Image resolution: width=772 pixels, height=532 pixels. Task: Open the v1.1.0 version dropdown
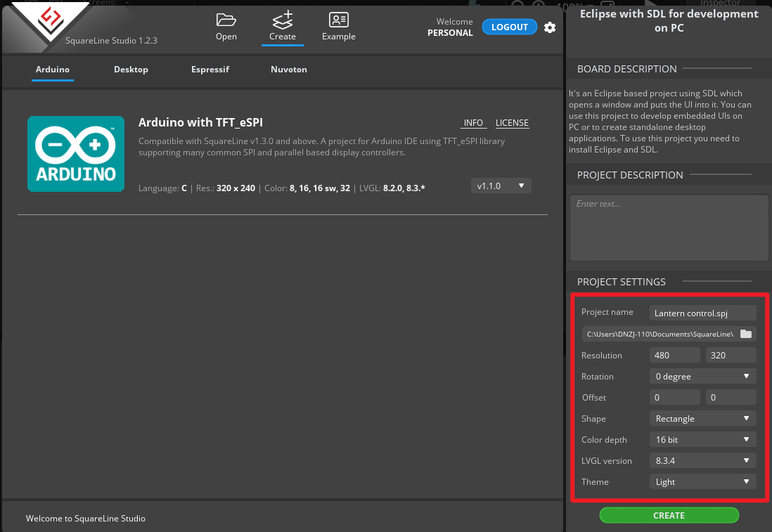tap(501, 186)
